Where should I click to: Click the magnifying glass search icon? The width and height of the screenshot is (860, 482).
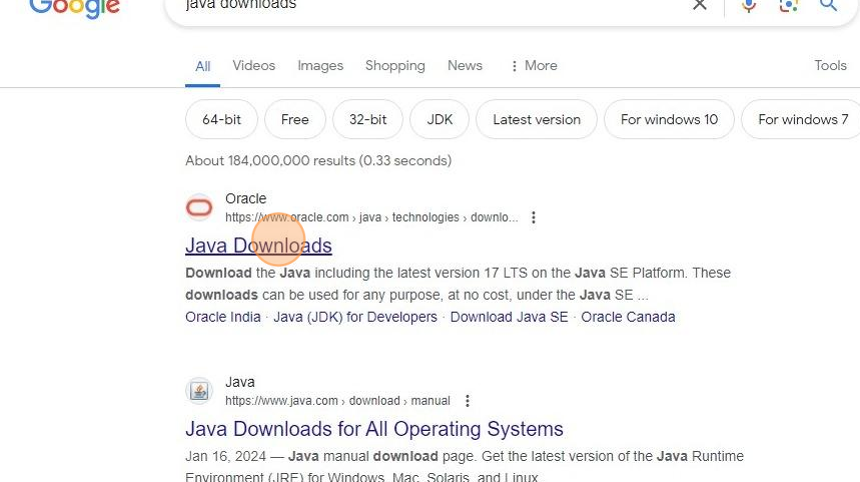pos(828,4)
